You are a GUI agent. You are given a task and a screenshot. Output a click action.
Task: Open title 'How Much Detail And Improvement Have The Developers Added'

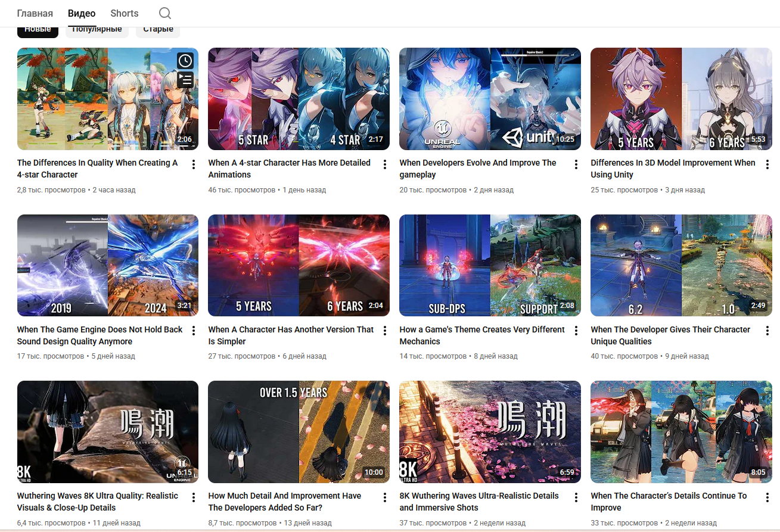coord(285,502)
